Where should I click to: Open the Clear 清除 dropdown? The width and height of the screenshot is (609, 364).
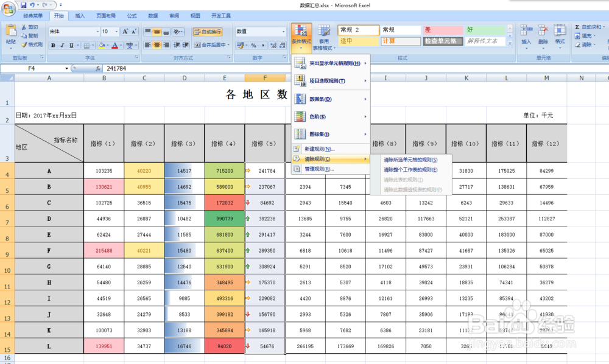(x=585, y=44)
